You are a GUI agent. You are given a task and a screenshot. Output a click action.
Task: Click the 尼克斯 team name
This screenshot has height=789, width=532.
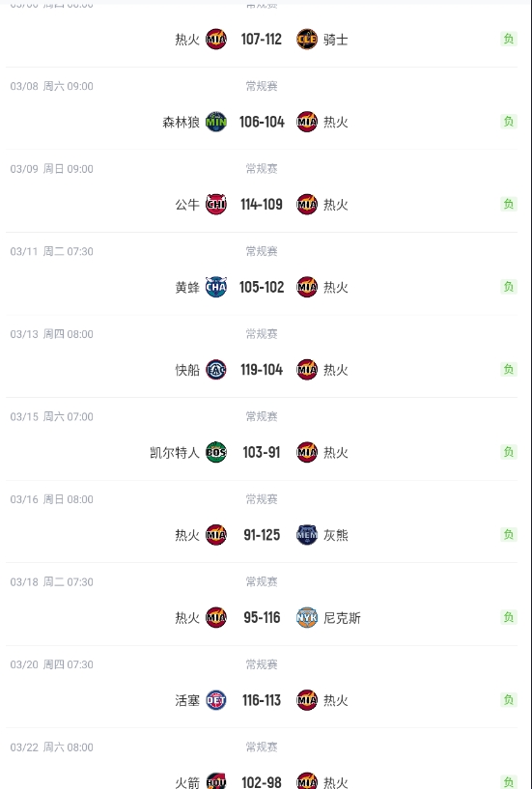click(x=342, y=618)
